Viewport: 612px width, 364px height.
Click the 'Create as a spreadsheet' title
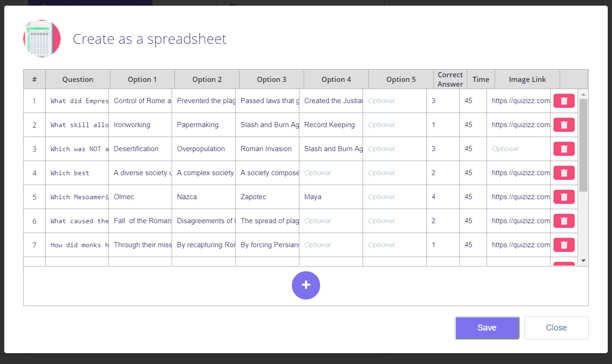(149, 39)
